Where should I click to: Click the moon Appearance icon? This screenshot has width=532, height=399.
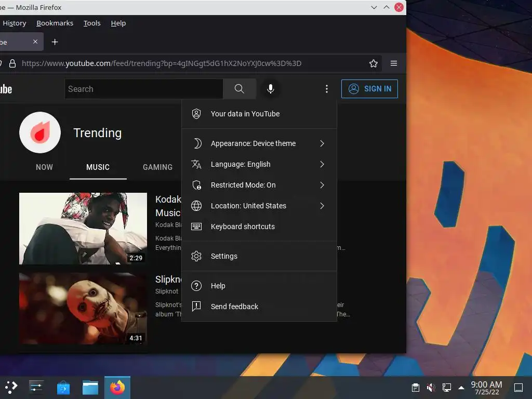[x=196, y=143]
